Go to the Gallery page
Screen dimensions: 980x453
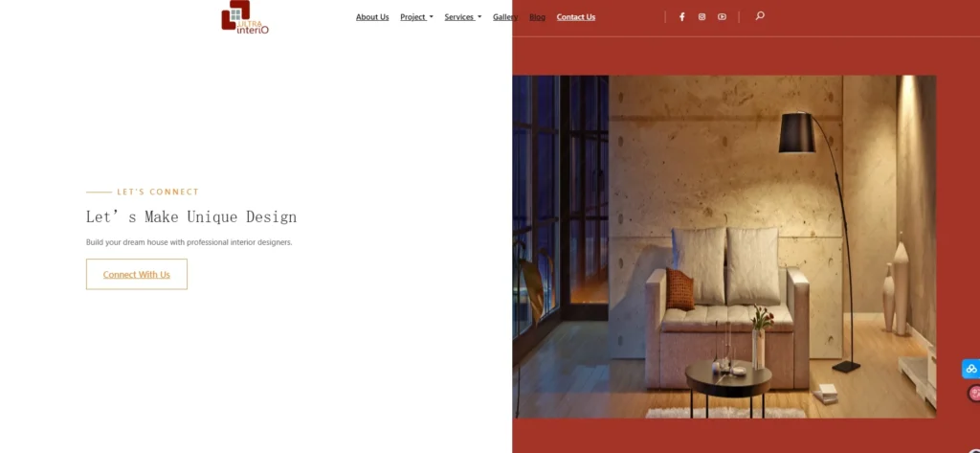point(505,17)
